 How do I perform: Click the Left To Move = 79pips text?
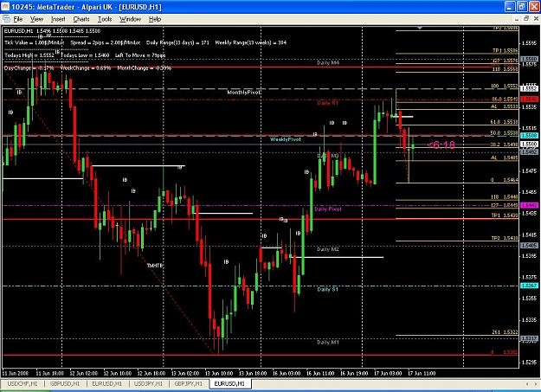click(x=140, y=55)
